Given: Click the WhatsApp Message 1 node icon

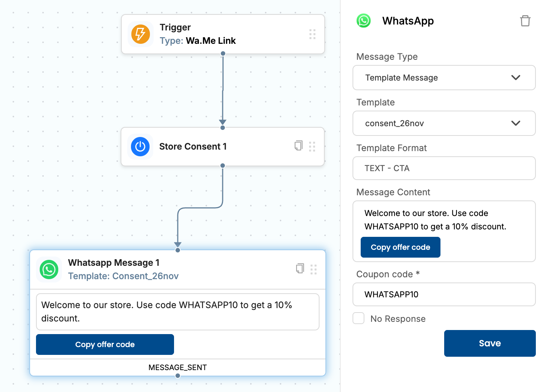Looking at the screenshot, I should click(49, 269).
